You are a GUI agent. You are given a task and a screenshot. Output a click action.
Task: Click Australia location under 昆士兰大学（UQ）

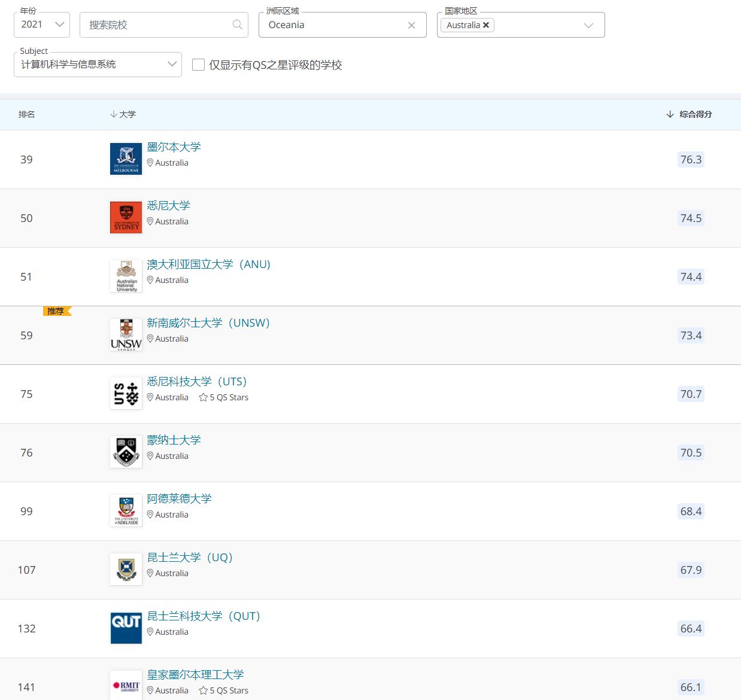(168, 573)
